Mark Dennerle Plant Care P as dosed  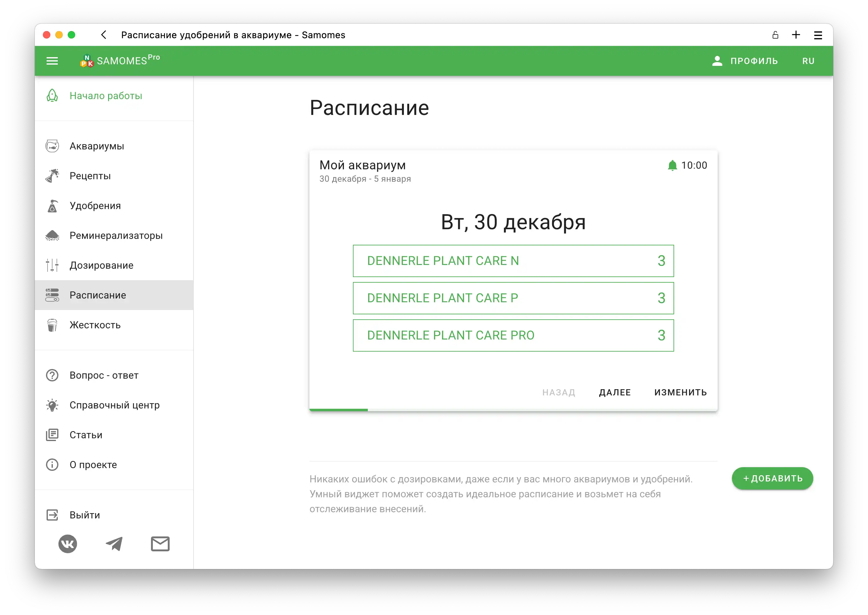[513, 298]
